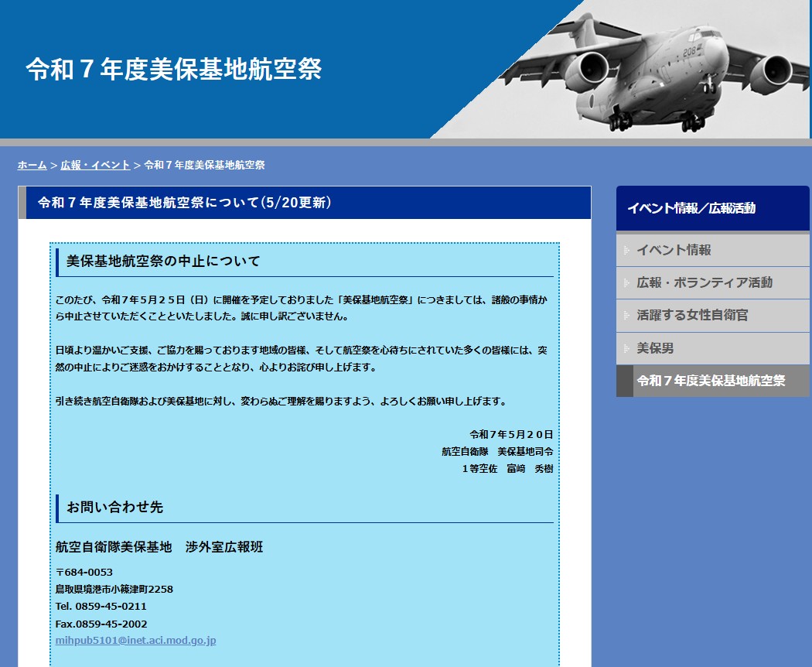Select 活躍する女性自衛官 in sidebar

click(712, 316)
